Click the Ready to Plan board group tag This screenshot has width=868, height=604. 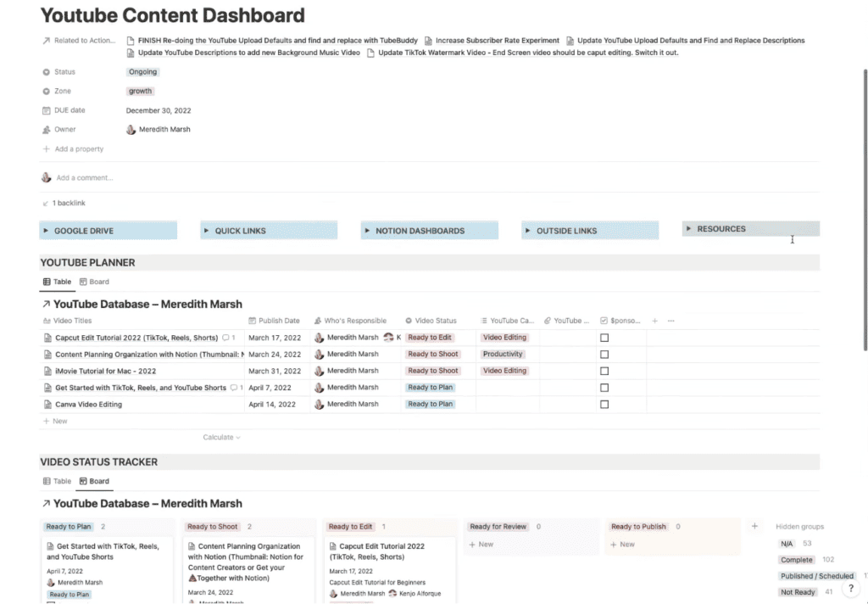coord(69,527)
